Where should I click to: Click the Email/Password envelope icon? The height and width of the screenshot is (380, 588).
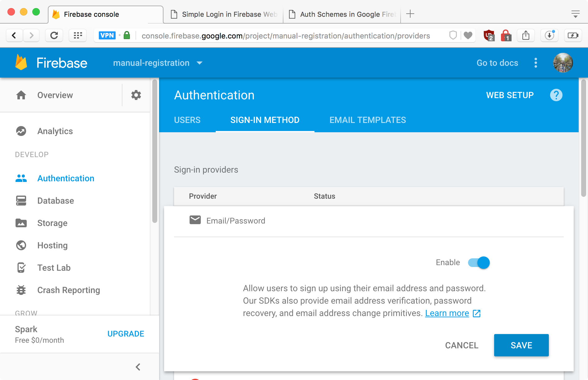pyautogui.click(x=195, y=220)
